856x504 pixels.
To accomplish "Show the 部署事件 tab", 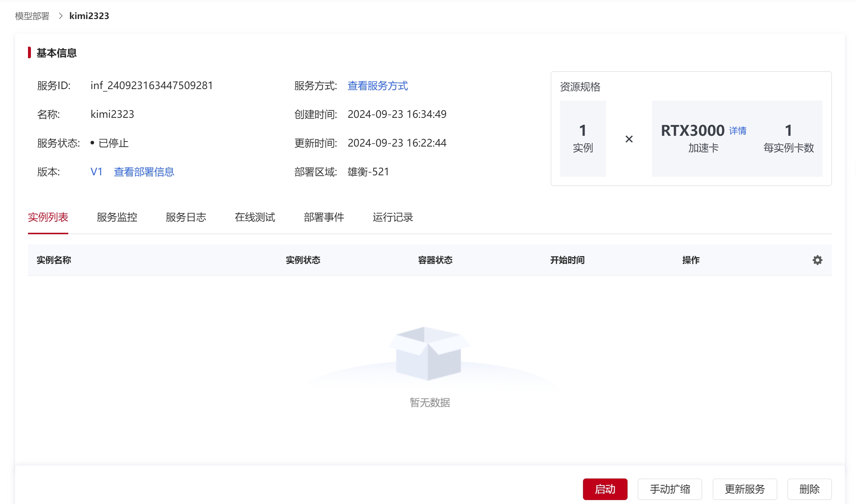I will [x=324, y=217].
